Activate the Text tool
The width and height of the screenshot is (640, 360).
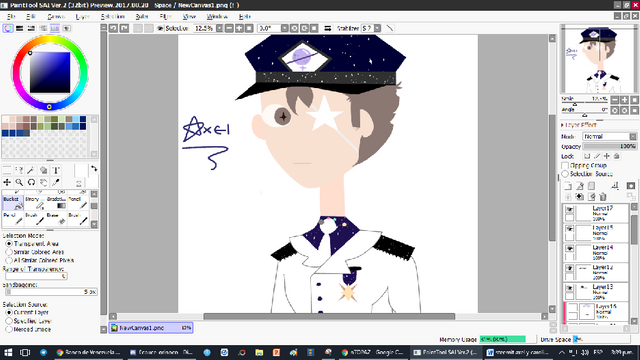click(x=56, y=170)
